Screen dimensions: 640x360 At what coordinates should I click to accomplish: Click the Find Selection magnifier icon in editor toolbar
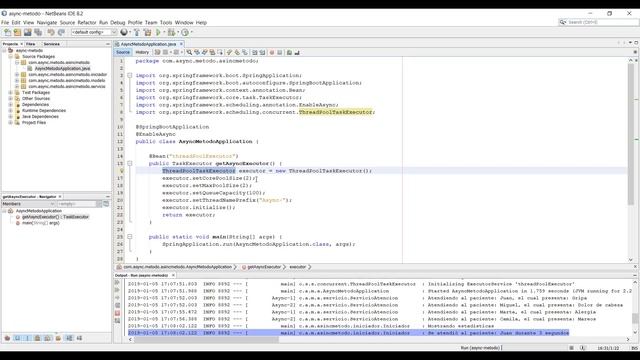(189, 52)
